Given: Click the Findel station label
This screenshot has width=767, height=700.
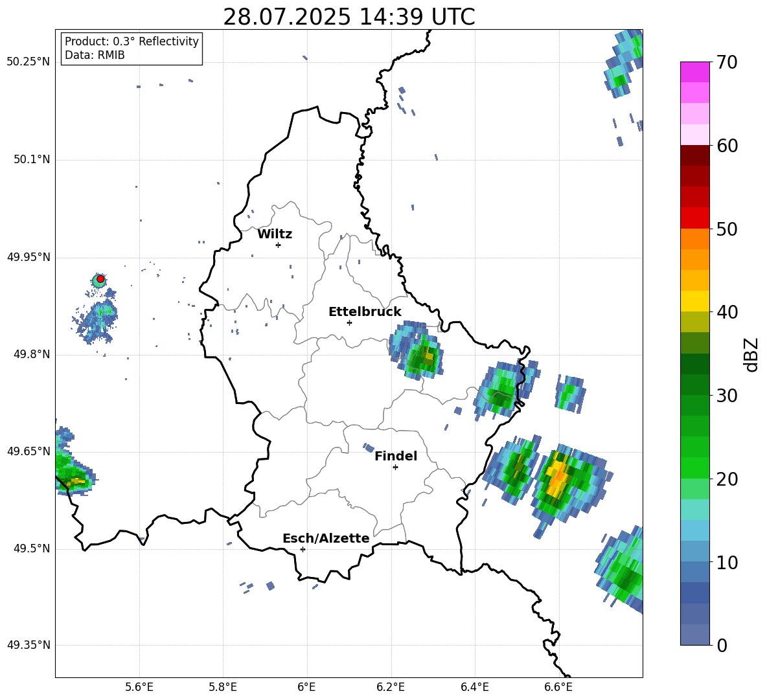Looking at the screenshot, I should (396, 456).
